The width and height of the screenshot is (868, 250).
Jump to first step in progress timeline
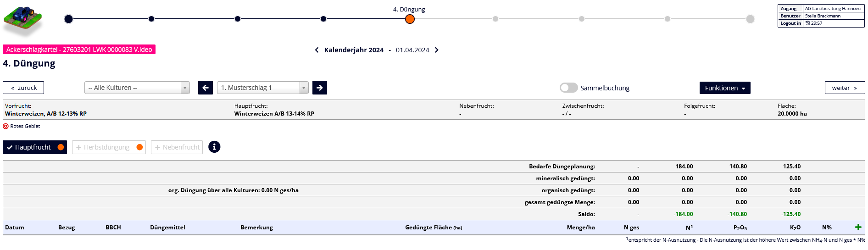click(68, 19)
